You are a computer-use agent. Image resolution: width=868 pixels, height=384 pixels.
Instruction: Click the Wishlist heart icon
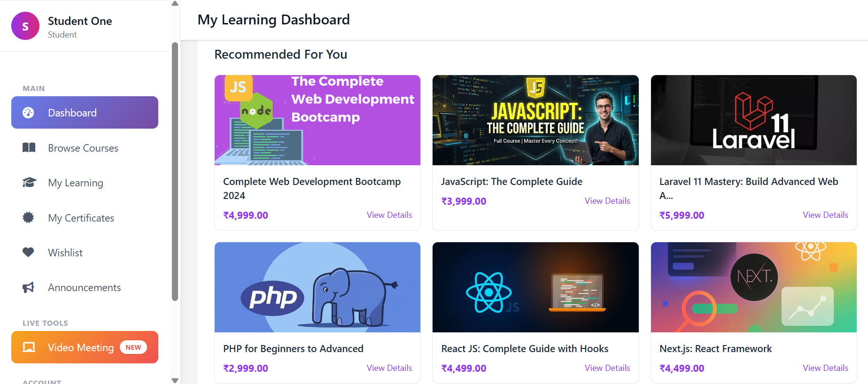[x=28, y=253]
